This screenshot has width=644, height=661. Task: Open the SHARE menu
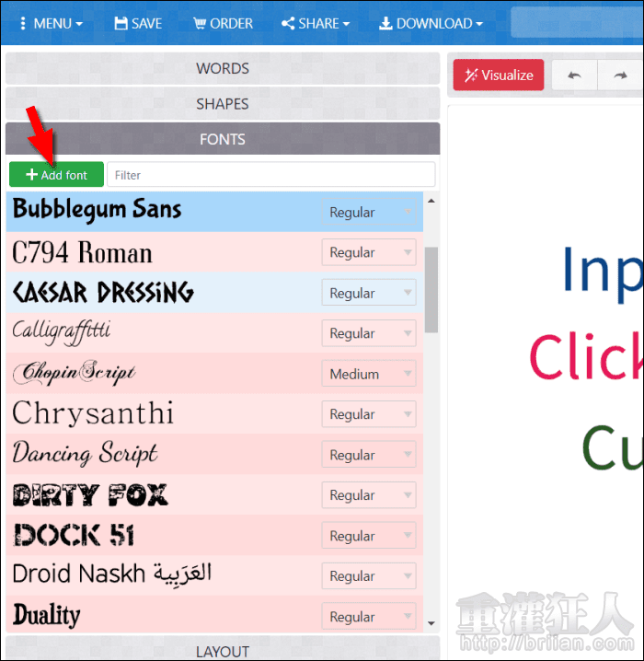[315, 23]
